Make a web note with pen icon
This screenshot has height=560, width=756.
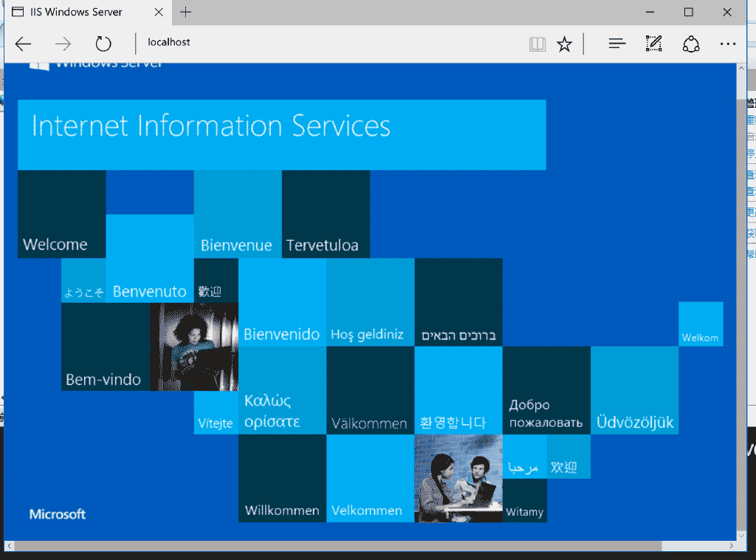coord(654,44)
